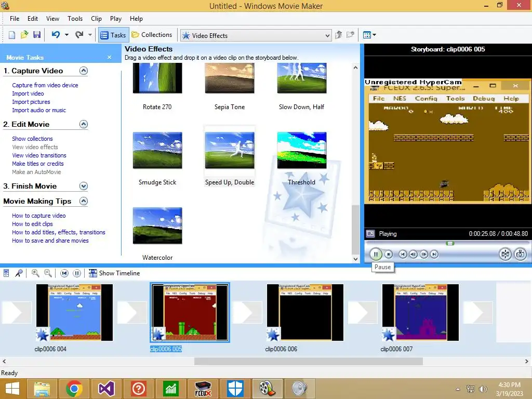
Task: Open the Clip menu
Action: [96, 19]
